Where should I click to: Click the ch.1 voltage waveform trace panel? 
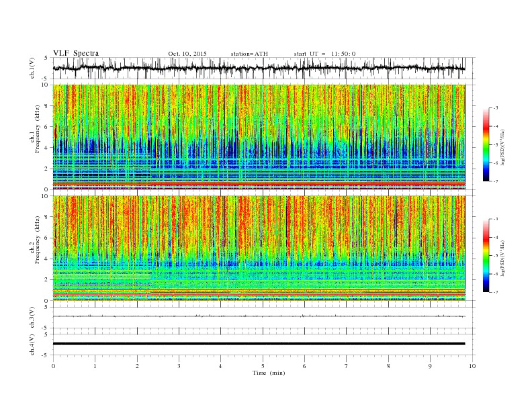tap(263, 68)
